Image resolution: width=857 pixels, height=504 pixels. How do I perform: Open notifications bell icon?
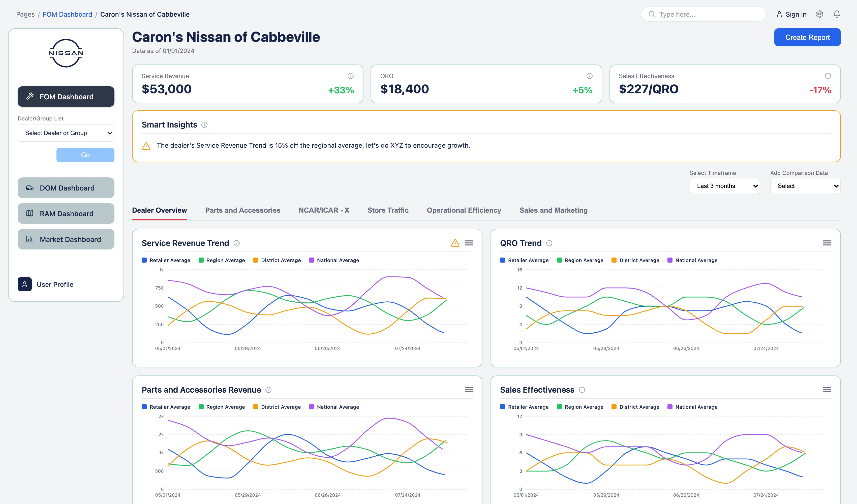837,14
